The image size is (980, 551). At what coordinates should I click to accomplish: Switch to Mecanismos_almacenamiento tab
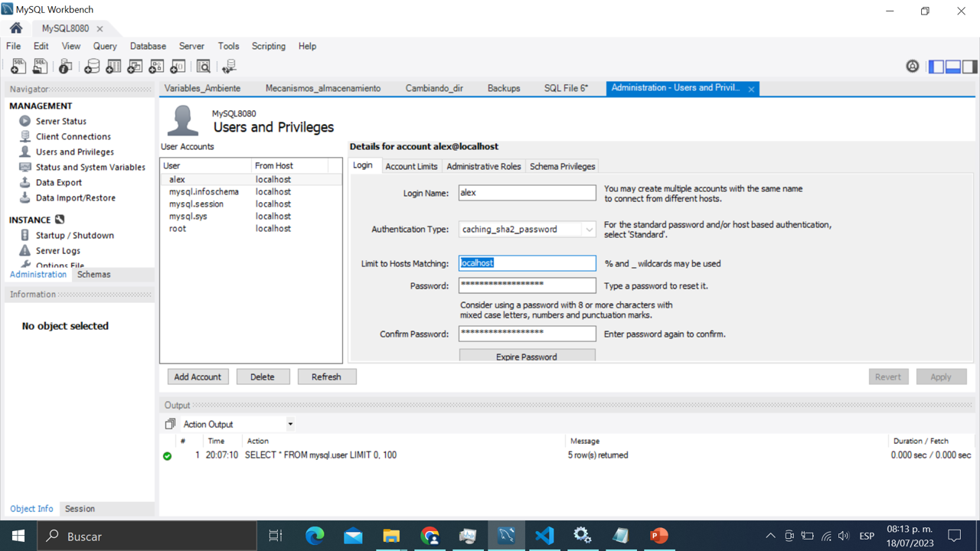point(323,88)
